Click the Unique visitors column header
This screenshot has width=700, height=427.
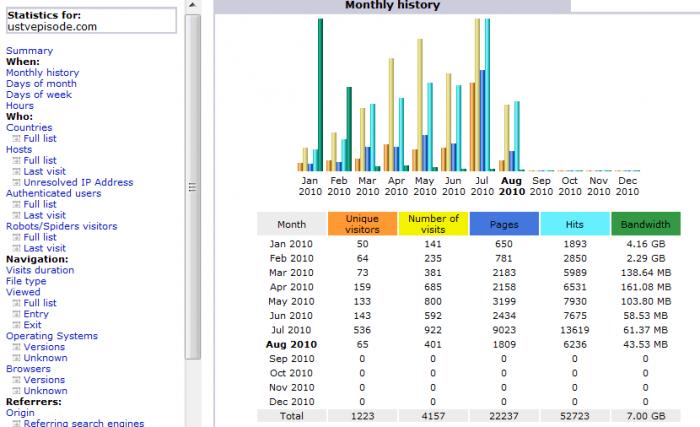tap(362, 224)
